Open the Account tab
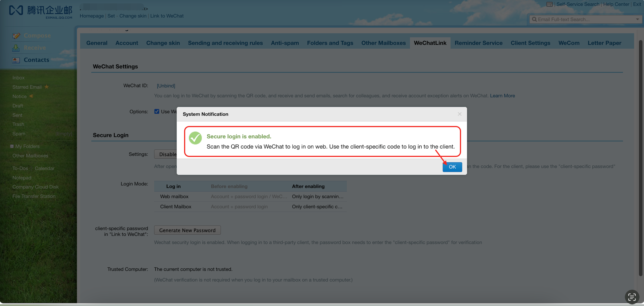Screen dimensions: 644x306 [x=127, y=43]
